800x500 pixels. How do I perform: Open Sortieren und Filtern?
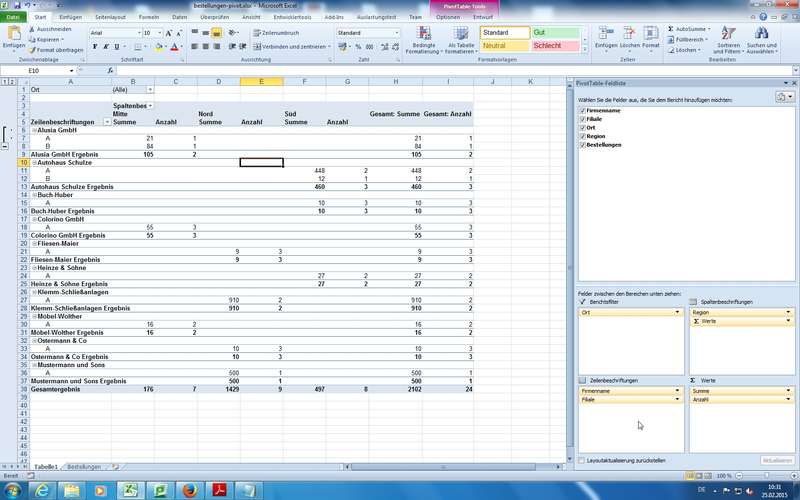tap(728, 40)
